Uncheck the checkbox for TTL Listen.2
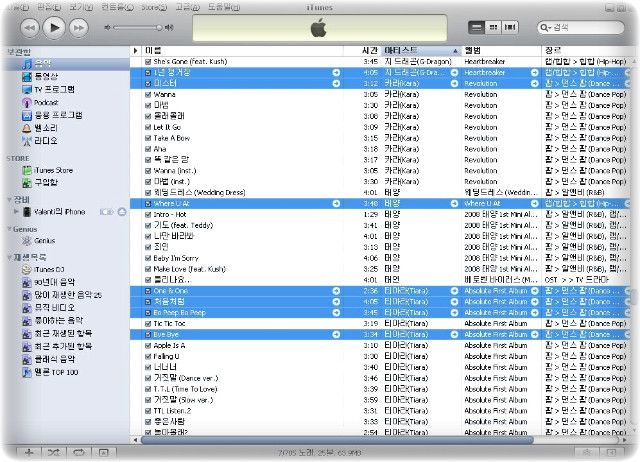This screenshot has height=462, width=640. pos(148,411)
